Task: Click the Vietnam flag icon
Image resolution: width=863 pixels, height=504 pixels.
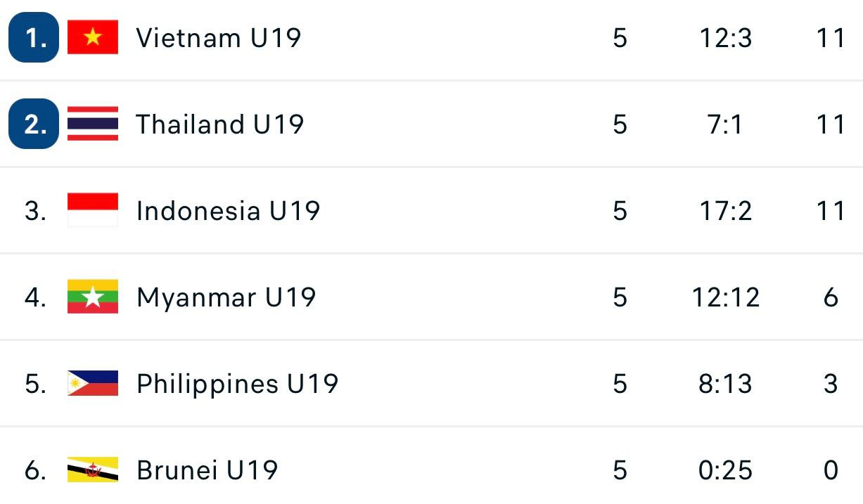Action: pyautogui.click(x=93, y=37)
